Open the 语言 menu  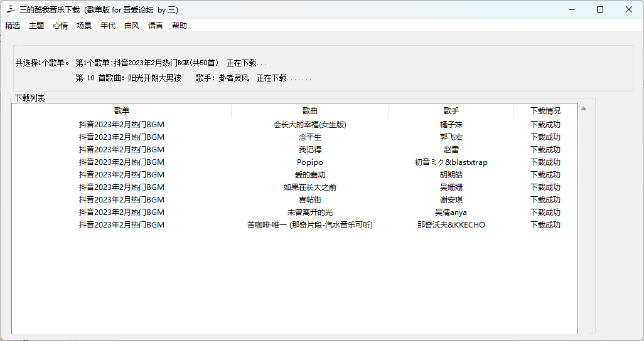coord(156,26)
